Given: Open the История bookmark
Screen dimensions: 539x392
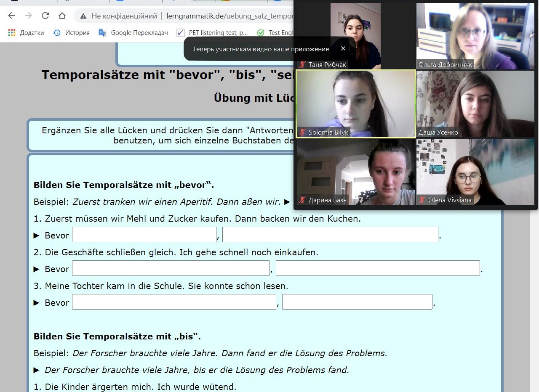Looking at the screenshot, I should pos(72,33).
